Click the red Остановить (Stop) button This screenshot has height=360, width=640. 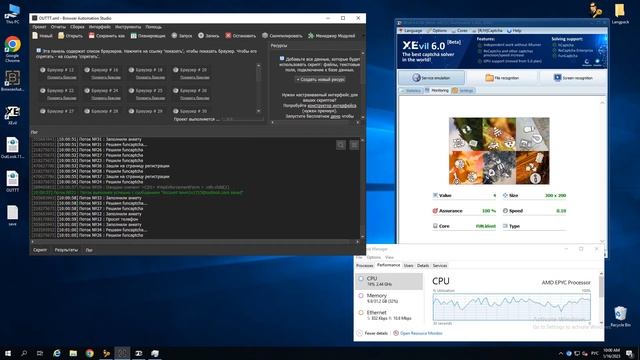(x=240, y=36)
